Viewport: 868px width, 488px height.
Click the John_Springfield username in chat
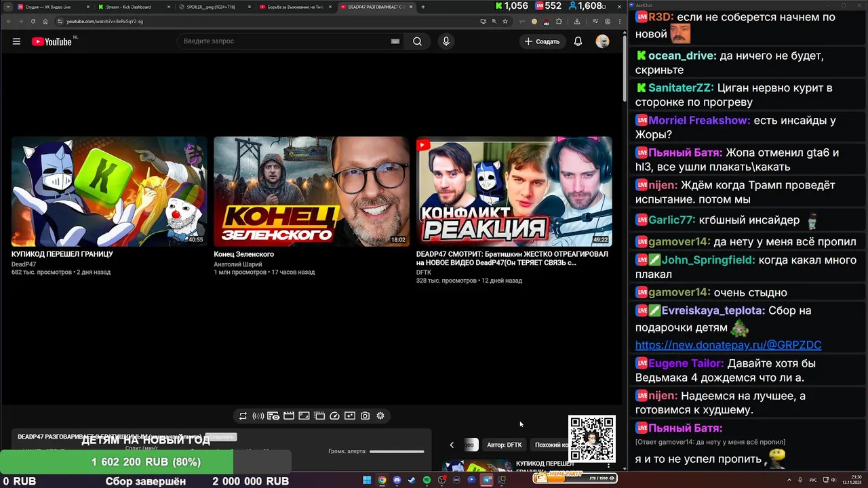pos(708,260)
